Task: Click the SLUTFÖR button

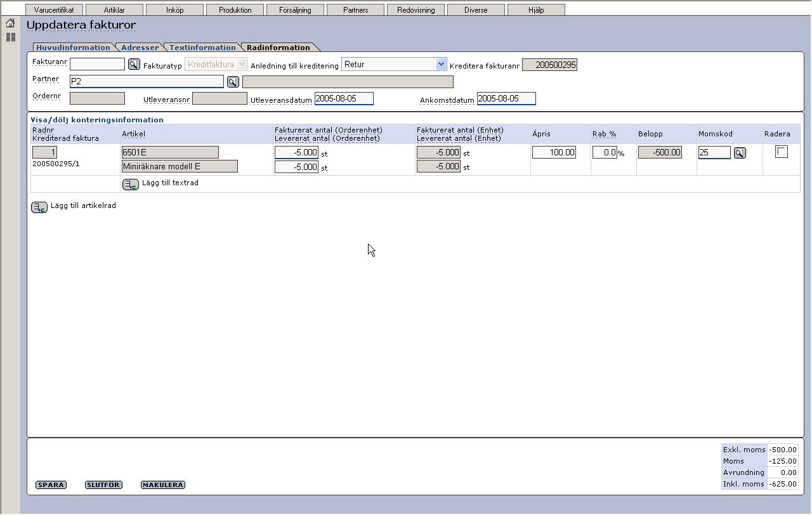Action: tap(103, 485)
